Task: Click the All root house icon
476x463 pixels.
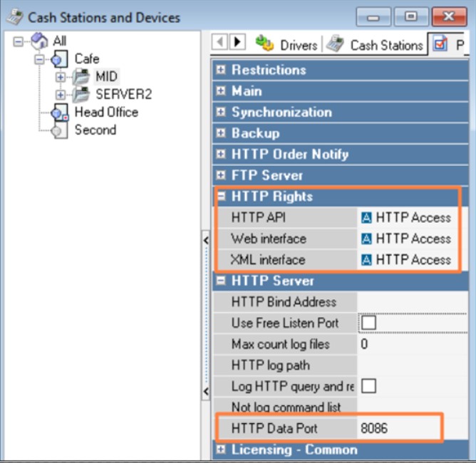Action: click(39, 41)
